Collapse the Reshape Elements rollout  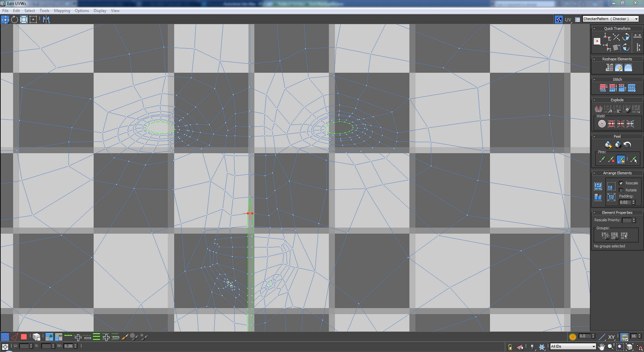[x=594, y=59]
